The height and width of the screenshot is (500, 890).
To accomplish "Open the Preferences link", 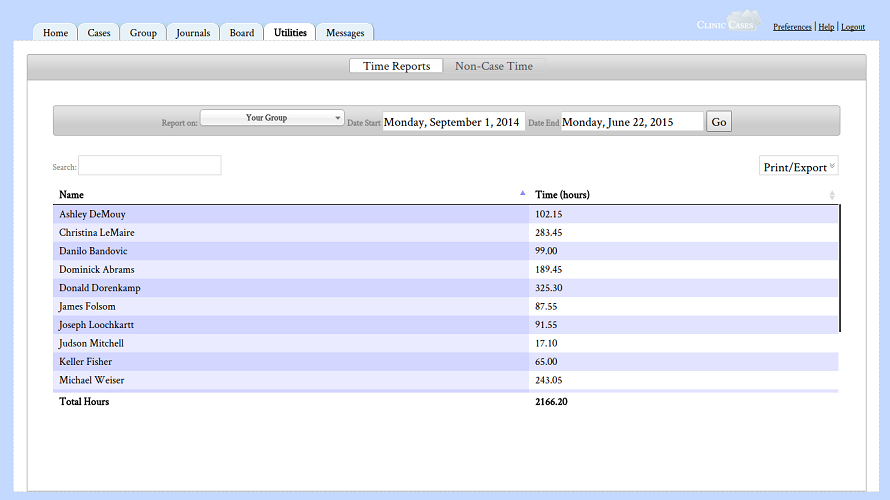I will [x=792, y=27].
